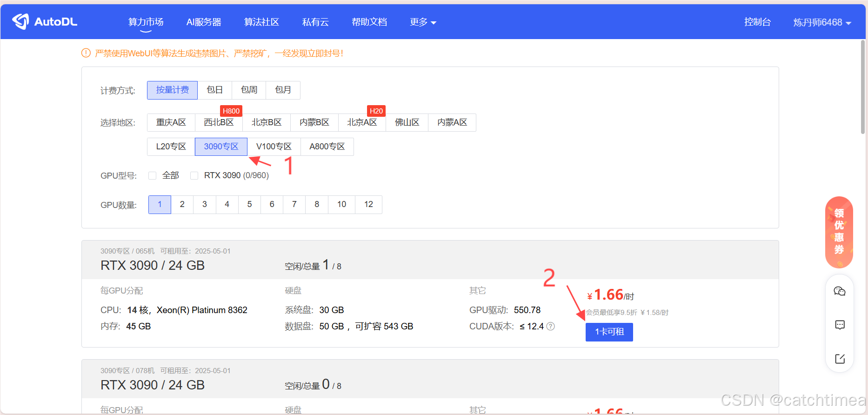This screenshot has width=868, height=415.
Task: Click the 3090专区 / 078机 machine label
Action: [x=127, y=371]
